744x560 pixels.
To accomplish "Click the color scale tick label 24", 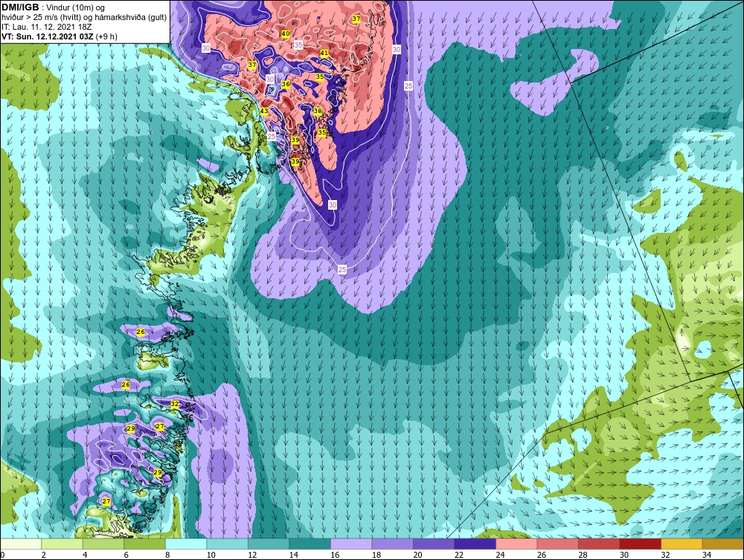I will [x=500, y=555].
